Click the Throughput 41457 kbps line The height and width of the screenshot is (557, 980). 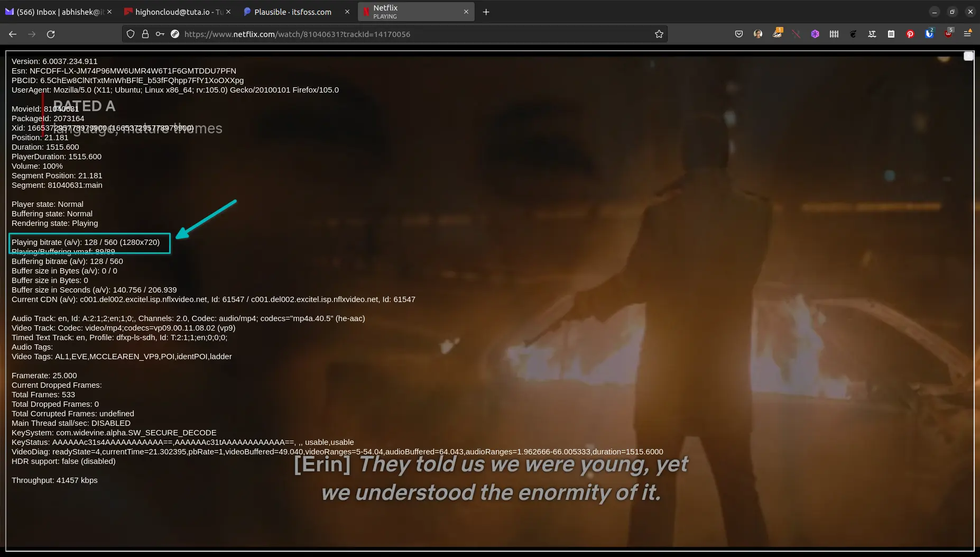tap(54, 480)
